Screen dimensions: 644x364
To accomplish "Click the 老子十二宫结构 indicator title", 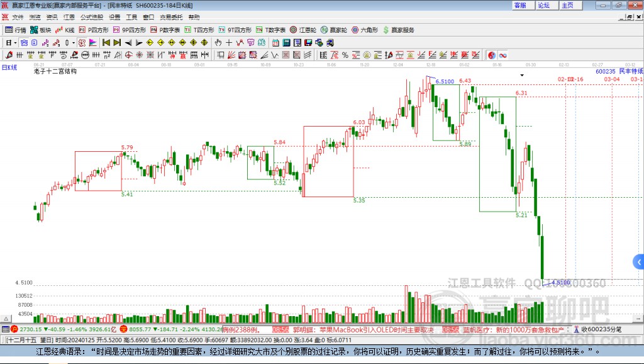I will 55,71.
